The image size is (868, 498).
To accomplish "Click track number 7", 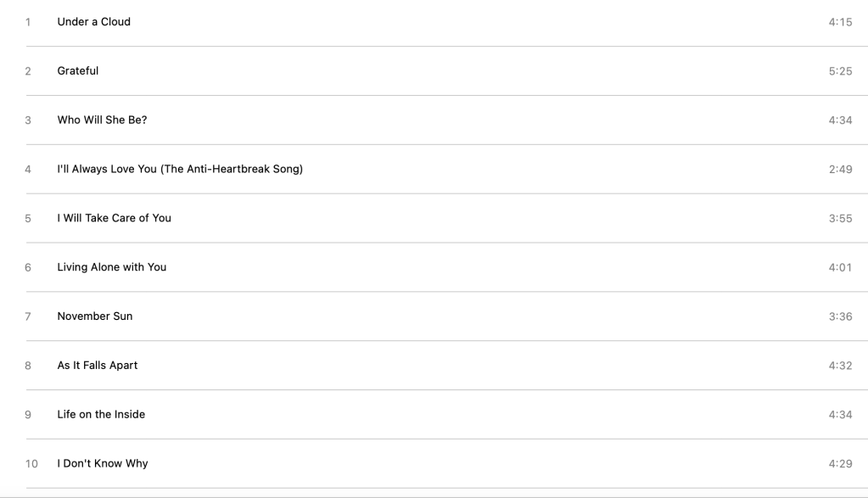I will coord(28,317).
